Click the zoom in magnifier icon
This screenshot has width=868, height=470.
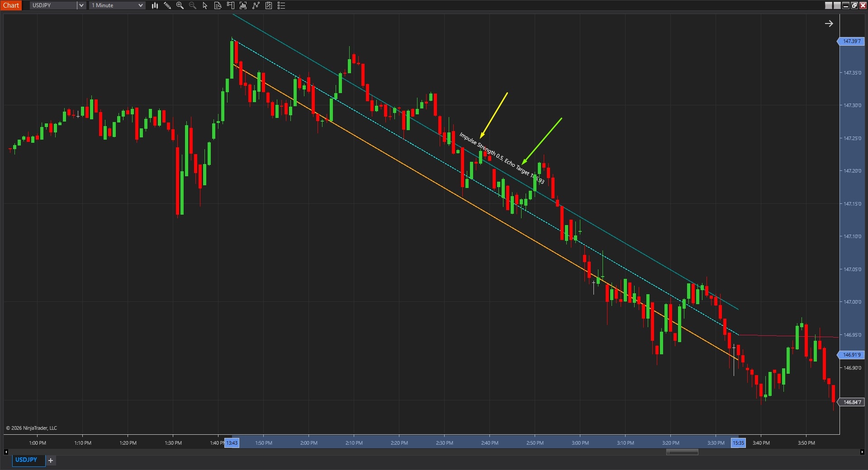[180, 5]
